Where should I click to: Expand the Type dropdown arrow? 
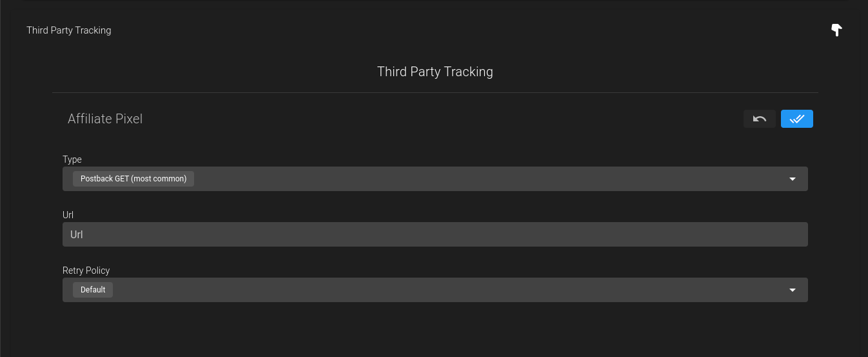[793, 179]
